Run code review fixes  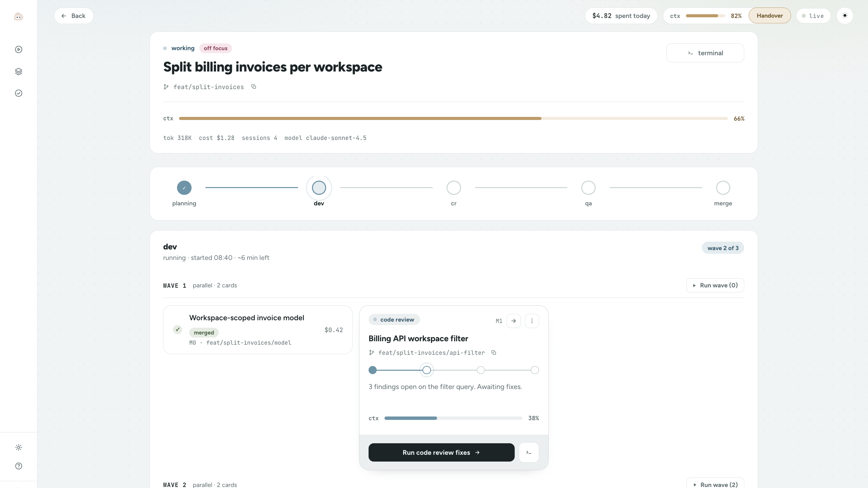[441, 452]
